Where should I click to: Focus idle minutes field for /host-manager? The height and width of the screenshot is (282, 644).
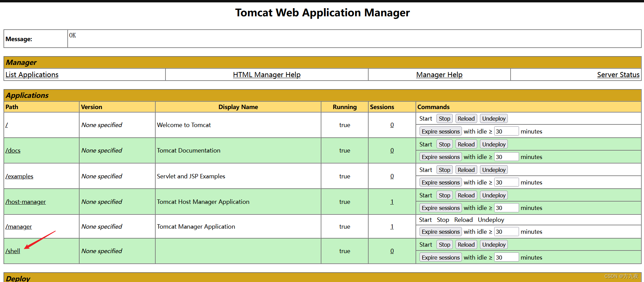[506, 208]
